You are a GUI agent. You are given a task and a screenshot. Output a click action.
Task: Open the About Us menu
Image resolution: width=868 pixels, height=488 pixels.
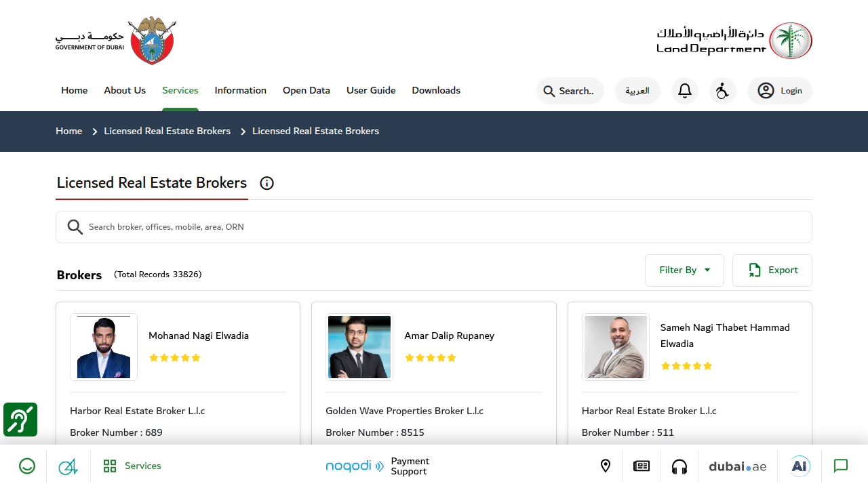(x=125, y=90)
